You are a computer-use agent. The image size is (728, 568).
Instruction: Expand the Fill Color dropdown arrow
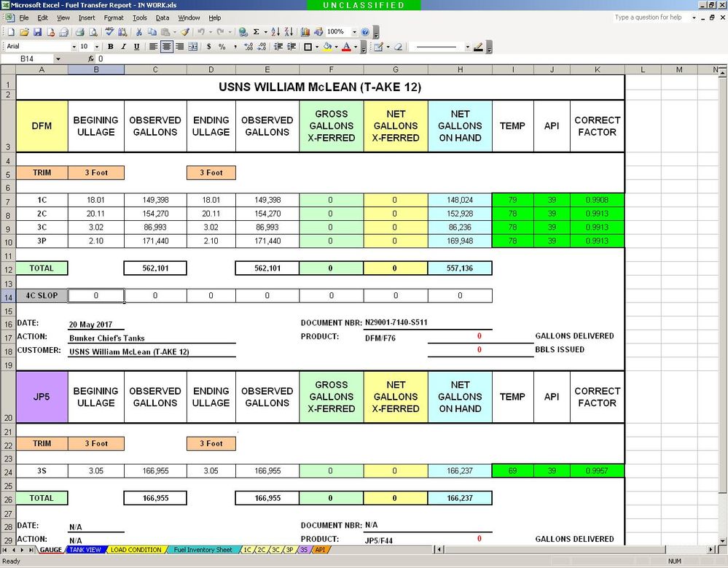pyautogui.click(x=336, y=47)
